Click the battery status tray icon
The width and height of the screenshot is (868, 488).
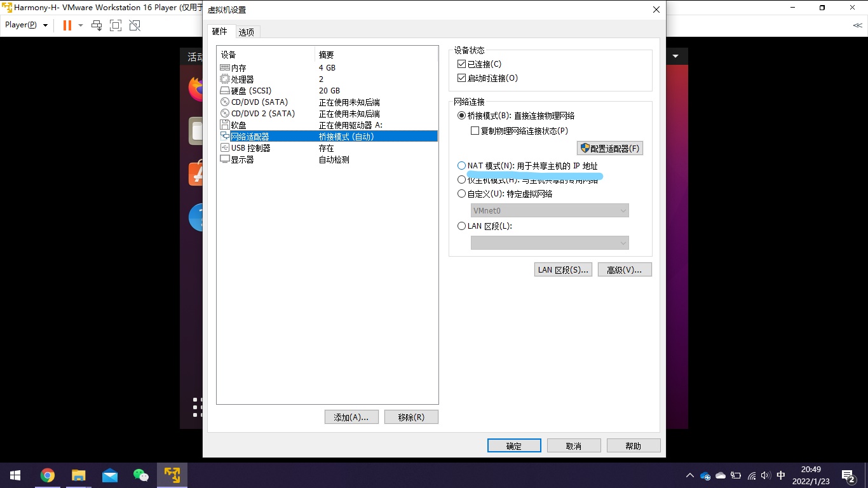pos(736,475)
